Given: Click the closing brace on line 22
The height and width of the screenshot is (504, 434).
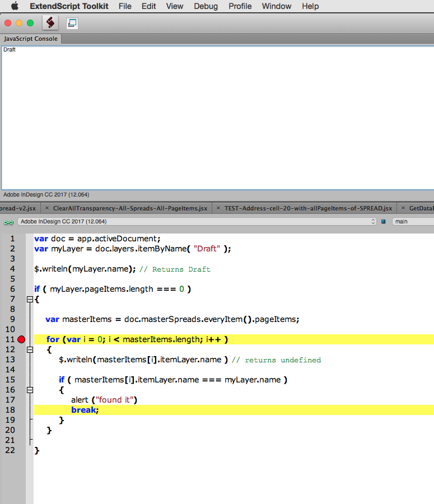Looking at the screenshot, I should 37,450.
